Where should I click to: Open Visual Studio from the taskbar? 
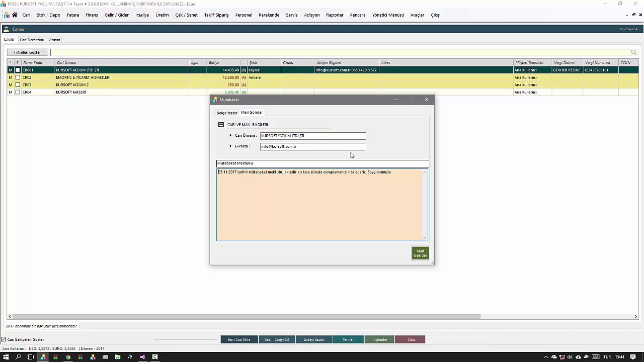coord(142,357)
